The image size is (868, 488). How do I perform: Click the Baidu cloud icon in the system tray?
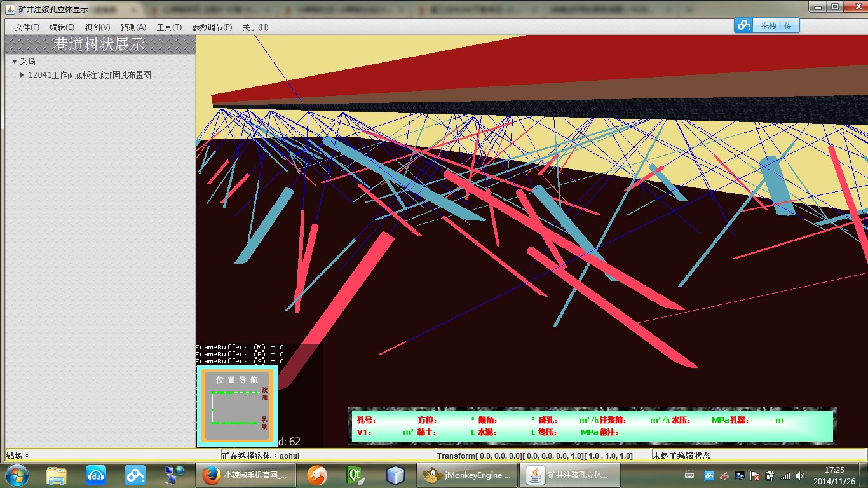pos(710,475)
